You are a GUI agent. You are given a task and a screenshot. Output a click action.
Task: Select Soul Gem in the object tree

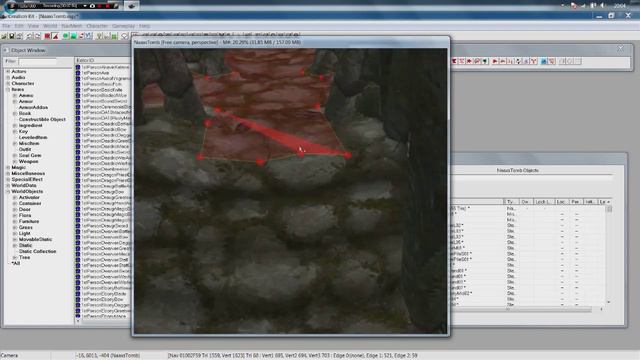tap(30, 156)
